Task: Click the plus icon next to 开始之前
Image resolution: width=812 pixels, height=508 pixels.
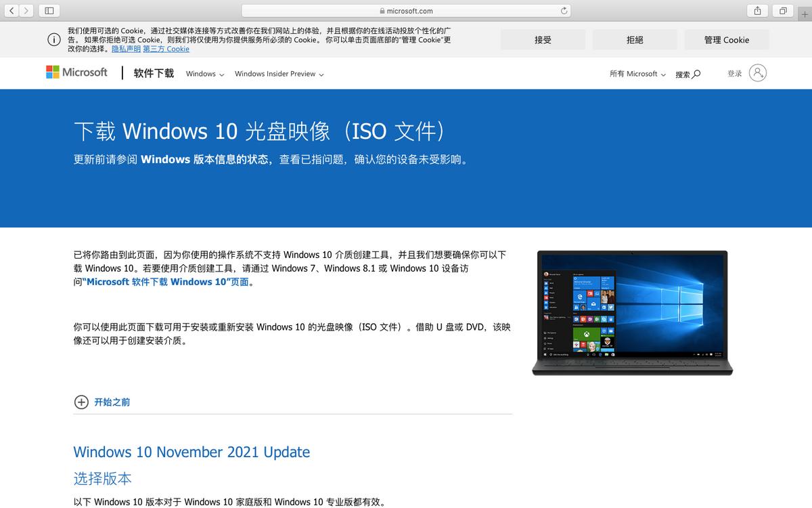Action: point(81,402)
